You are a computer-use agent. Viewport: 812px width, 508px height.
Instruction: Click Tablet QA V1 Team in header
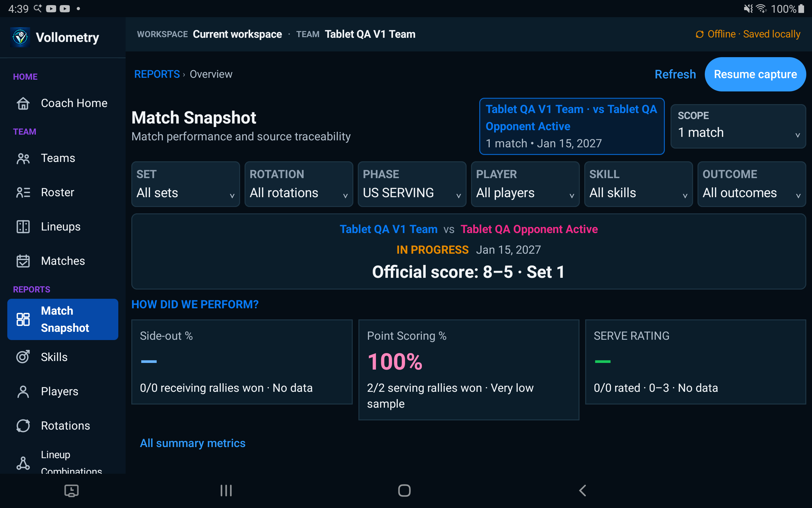(370, 34)
